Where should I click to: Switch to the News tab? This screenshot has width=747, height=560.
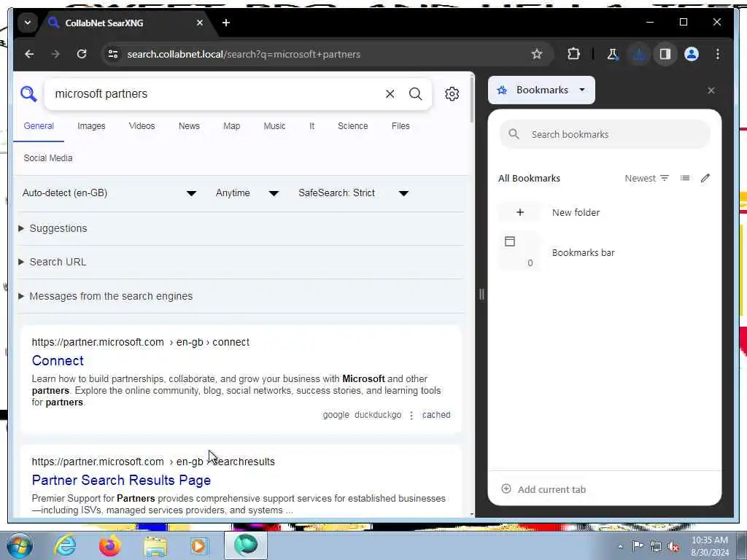coord(189,126)
